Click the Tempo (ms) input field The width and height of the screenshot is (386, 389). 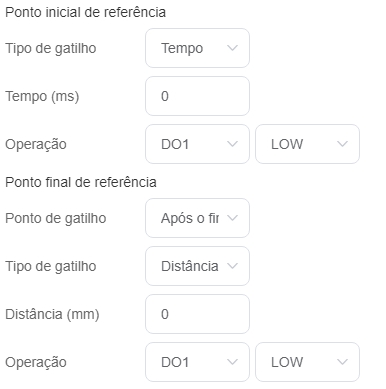197,96
